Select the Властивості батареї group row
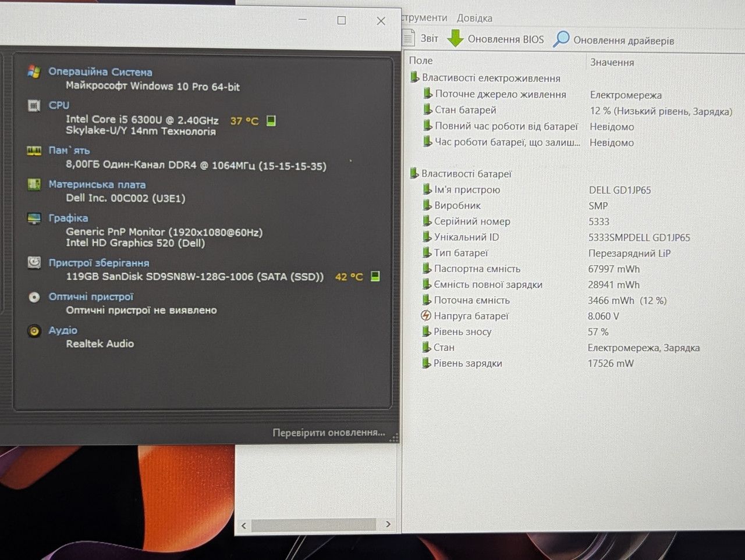Screen dimensions: 745x560 click(460, 173)
